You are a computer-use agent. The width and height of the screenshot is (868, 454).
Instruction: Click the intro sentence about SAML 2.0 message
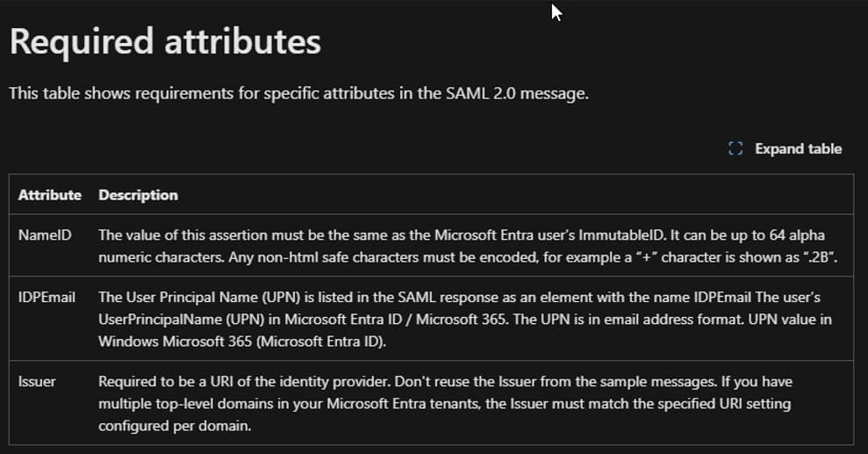pos(298,93)
